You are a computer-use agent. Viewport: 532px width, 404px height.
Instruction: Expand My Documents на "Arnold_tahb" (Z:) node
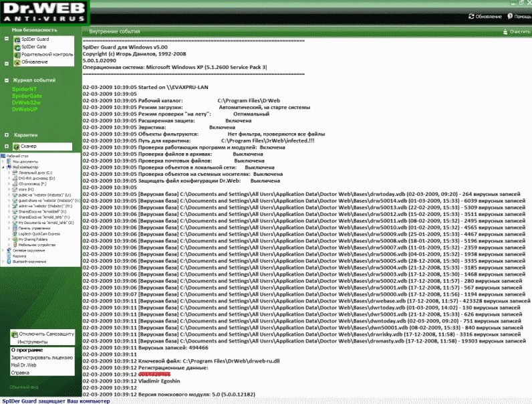[9, 223]
